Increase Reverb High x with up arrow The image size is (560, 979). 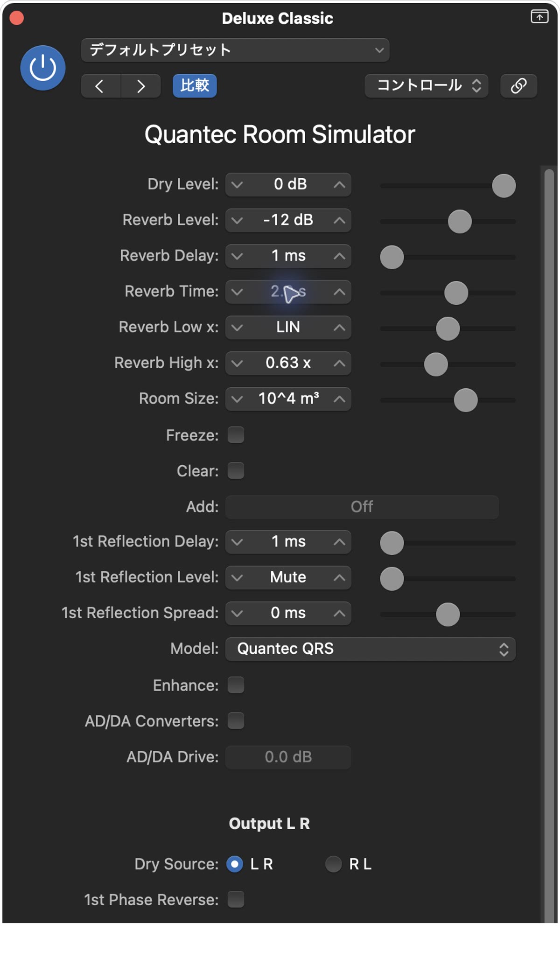(339, 364)
